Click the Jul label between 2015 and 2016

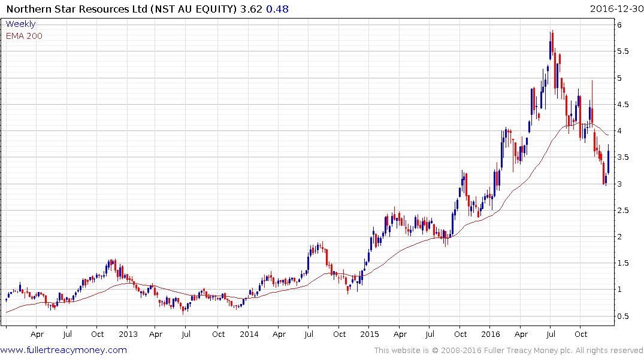[430, 334]
